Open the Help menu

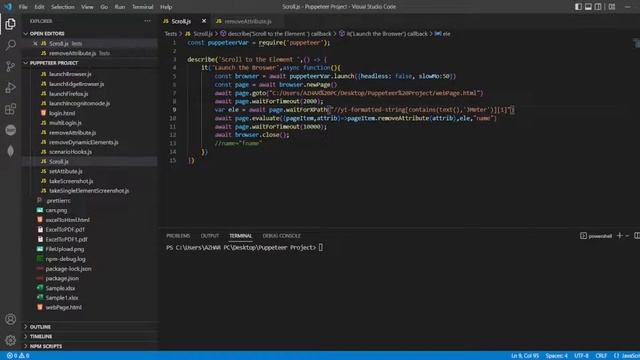(x=166, y=7)
